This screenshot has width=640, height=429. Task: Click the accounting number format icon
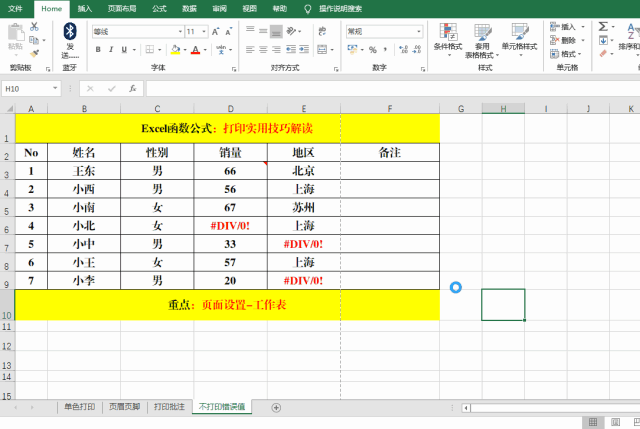(352, 50)
